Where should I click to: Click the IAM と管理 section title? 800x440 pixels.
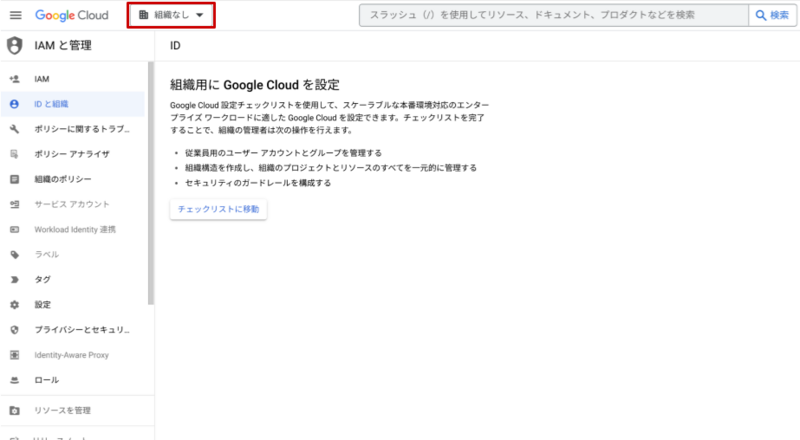pos(63,45)
